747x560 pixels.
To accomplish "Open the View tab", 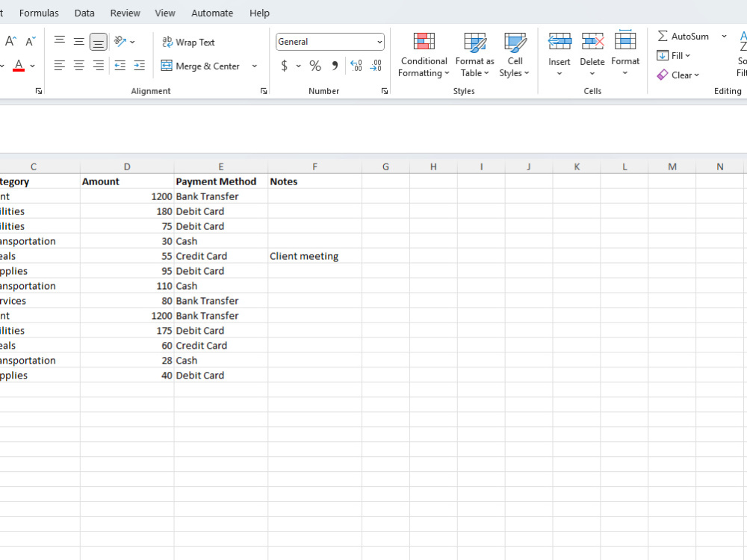I will point(165,13).
